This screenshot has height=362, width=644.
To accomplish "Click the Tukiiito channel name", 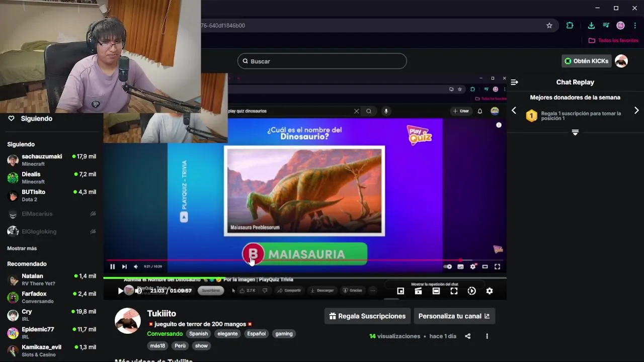I will tap(162, 314).
